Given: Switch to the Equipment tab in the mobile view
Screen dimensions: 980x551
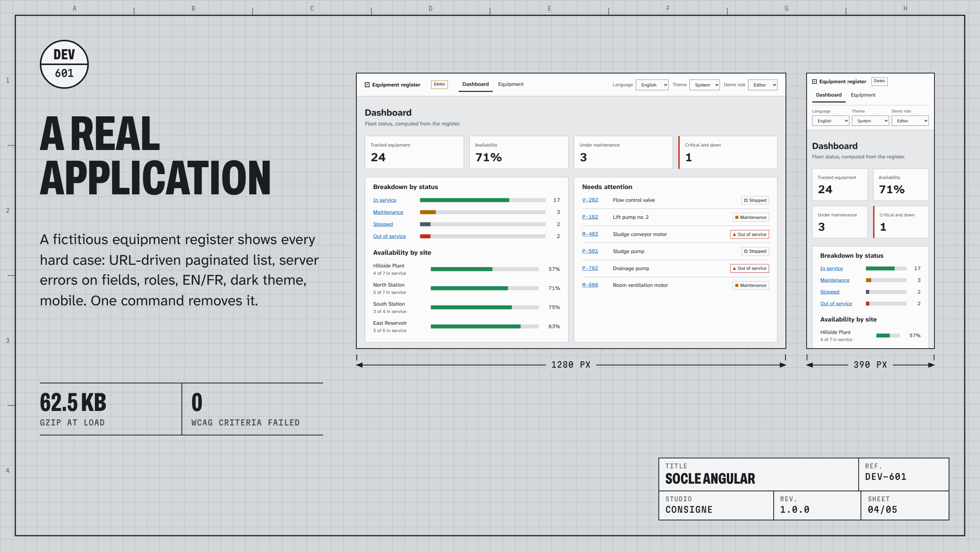Looking at the screenshot, I should [x=863, y=95].
